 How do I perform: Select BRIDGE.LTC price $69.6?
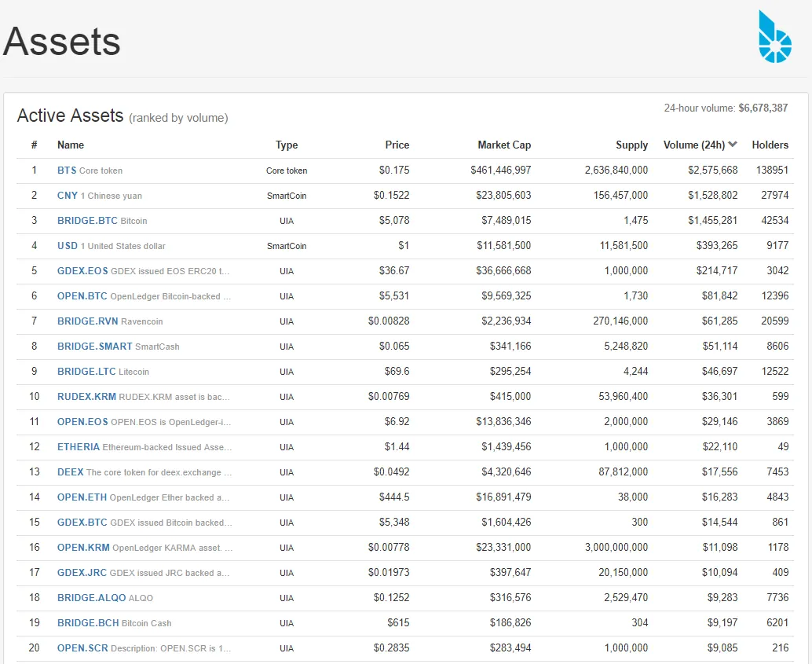click(x=397, y=371)
